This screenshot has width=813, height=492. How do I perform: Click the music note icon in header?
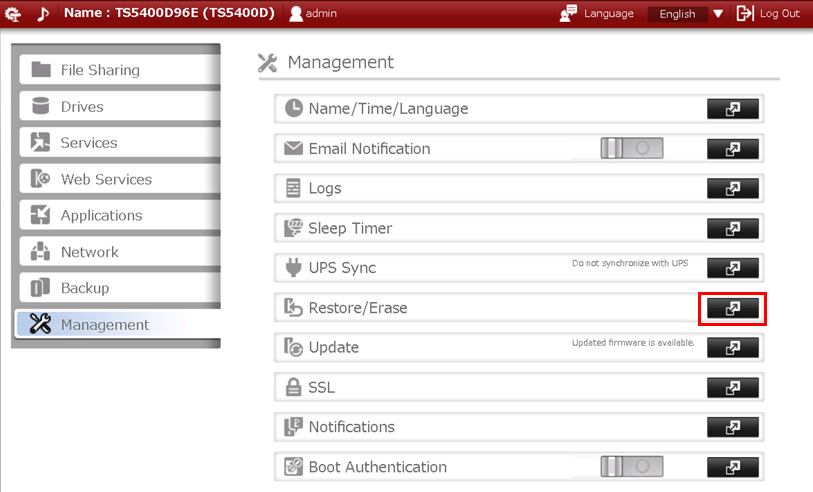pyautogui.click(x=42, y=14)
